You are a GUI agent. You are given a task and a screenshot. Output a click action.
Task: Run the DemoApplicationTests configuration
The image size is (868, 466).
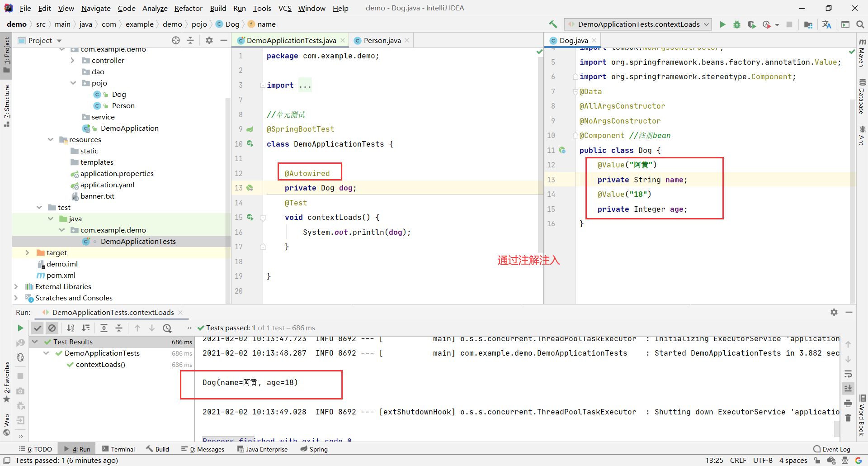(x=722, y=24)
